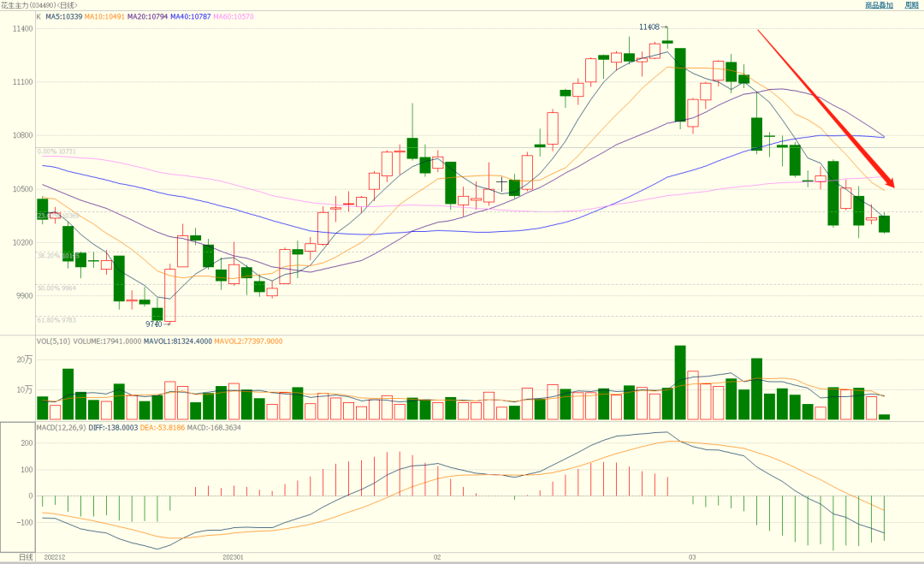Open the 周期 period link

[x=911, y=5]
